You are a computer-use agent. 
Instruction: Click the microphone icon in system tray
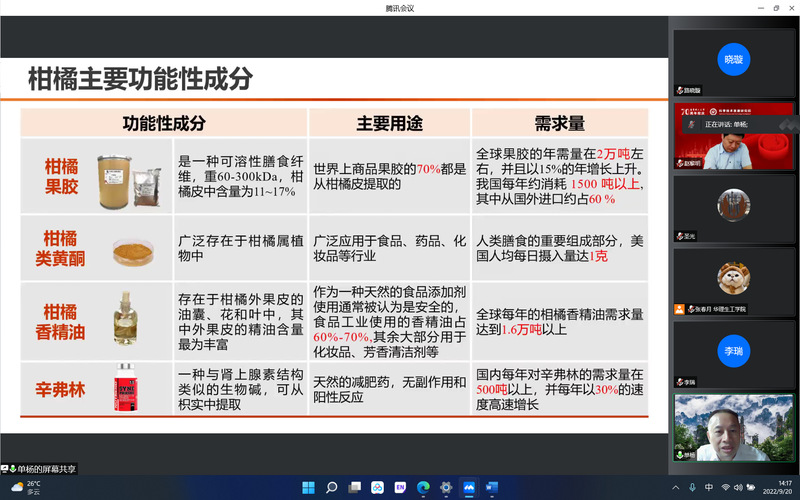click(691, 487)
